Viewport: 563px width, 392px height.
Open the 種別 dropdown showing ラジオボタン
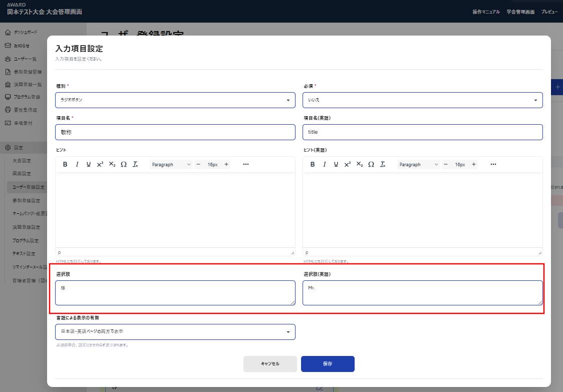[x=175, y=100]
